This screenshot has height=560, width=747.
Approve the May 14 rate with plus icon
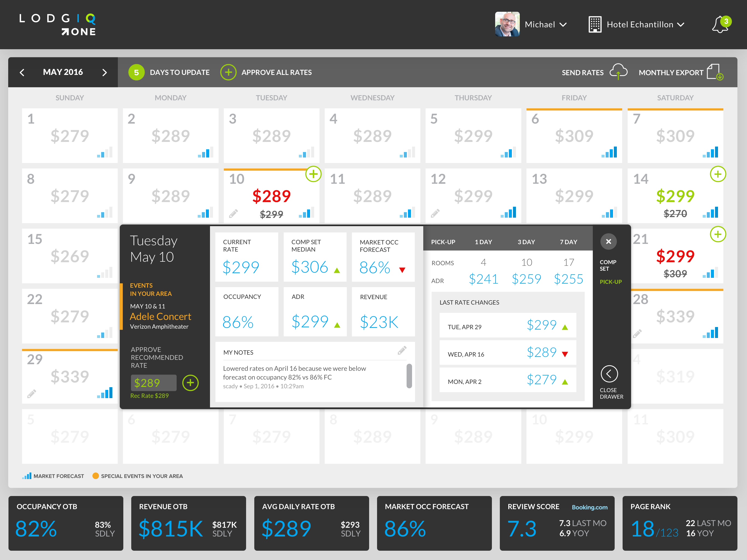[718, 174]
